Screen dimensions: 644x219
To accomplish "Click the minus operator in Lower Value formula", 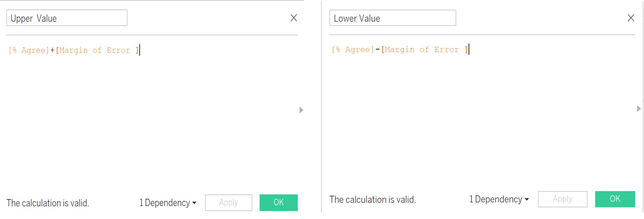I will [x=377, y=49].
